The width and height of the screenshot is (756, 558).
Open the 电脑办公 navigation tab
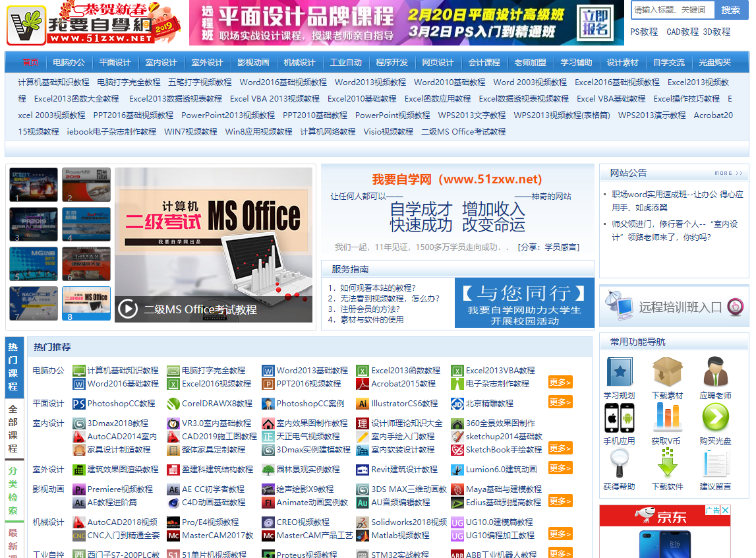[69, 62]
